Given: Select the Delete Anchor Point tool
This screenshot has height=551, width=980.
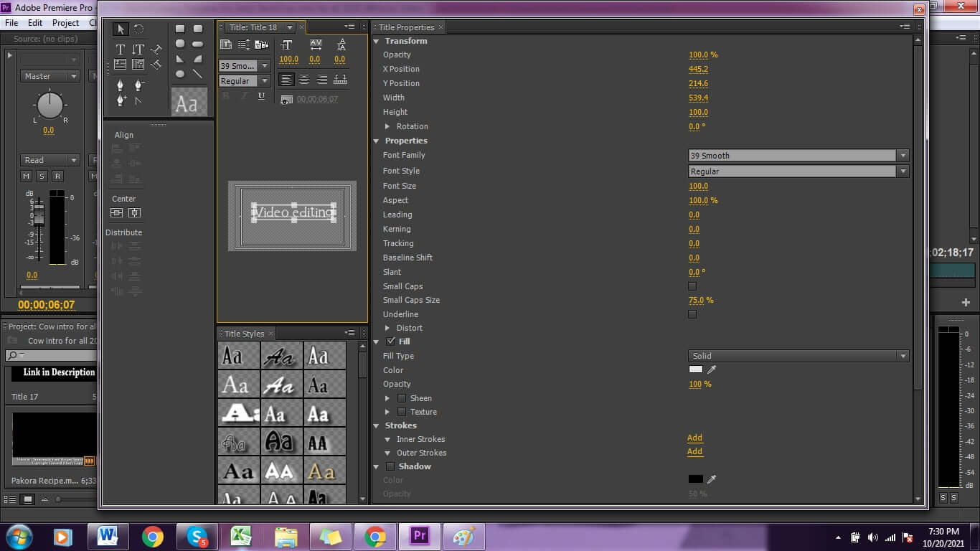Looking at the screenshot, I should pos(138,85).
